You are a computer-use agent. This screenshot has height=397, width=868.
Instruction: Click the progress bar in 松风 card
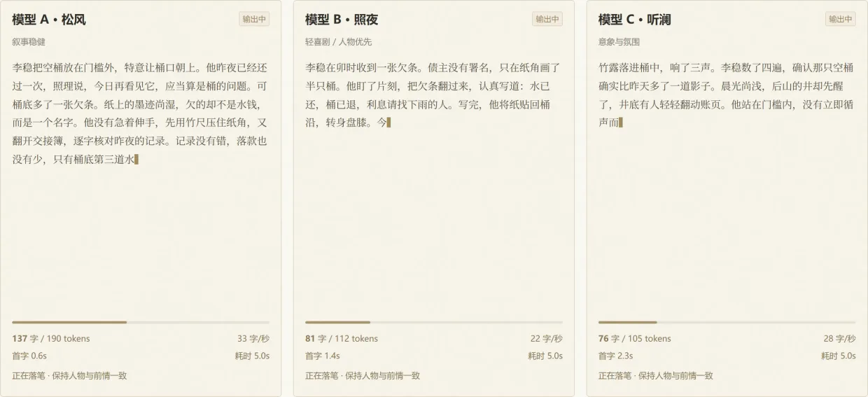pyautogui.click(x=141, y=322)
